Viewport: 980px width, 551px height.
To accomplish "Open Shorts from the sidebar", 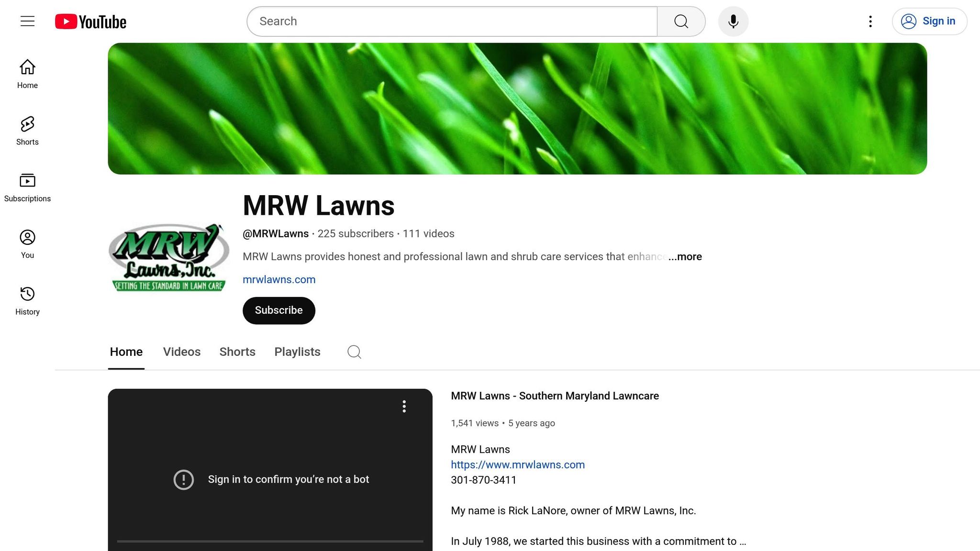I will click(27, 131).
